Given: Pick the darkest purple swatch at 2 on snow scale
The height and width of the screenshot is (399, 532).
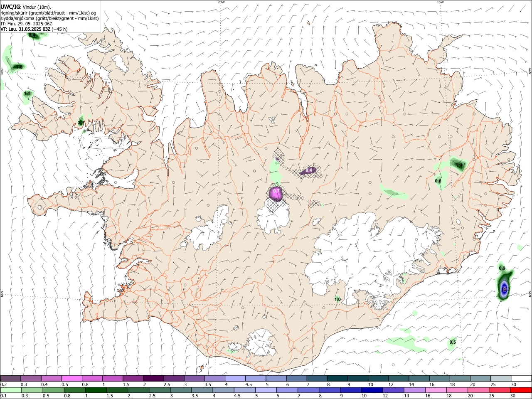Looking at the screenshot, I should coord(153,378).
